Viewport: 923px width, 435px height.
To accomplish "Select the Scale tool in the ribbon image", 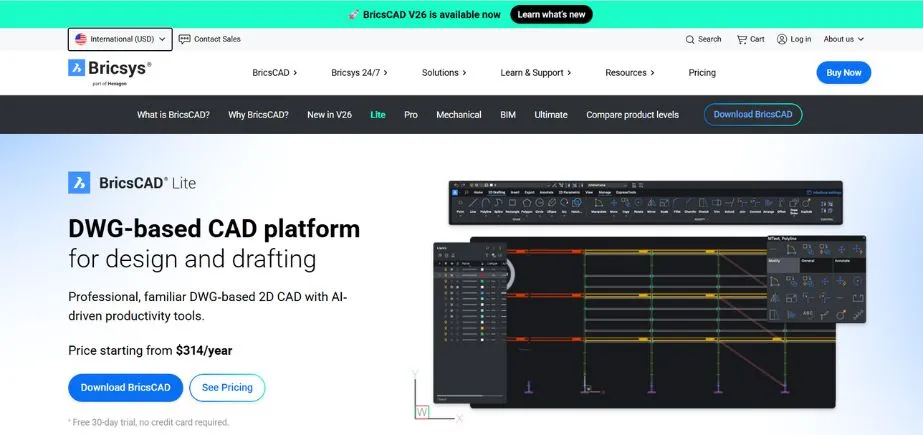I will click(664, 205).
